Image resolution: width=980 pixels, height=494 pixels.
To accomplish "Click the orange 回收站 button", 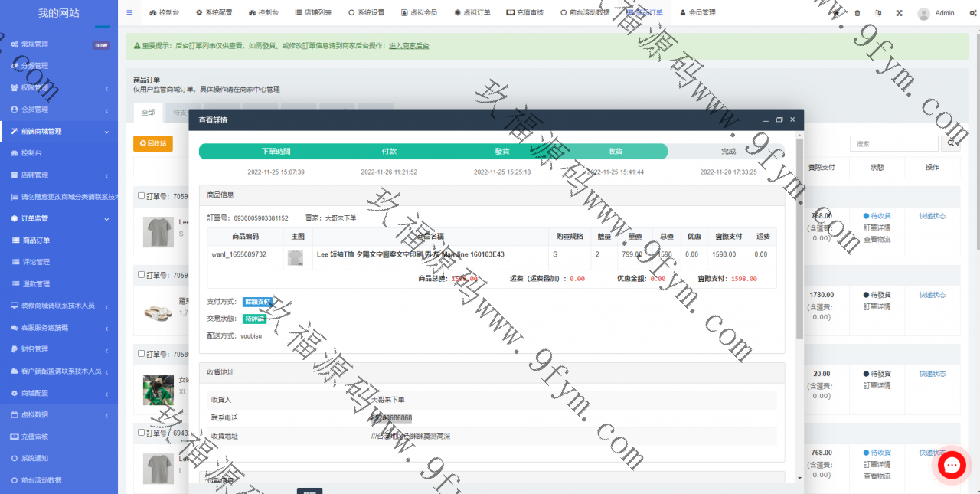I will 153,143.
